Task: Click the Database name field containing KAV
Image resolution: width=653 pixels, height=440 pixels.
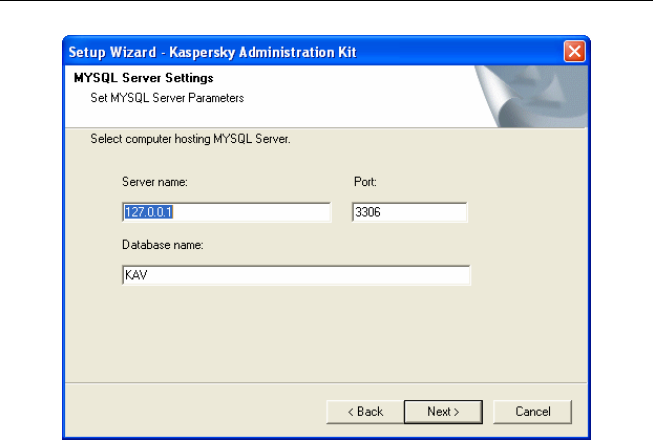Action: pos(296,275)
